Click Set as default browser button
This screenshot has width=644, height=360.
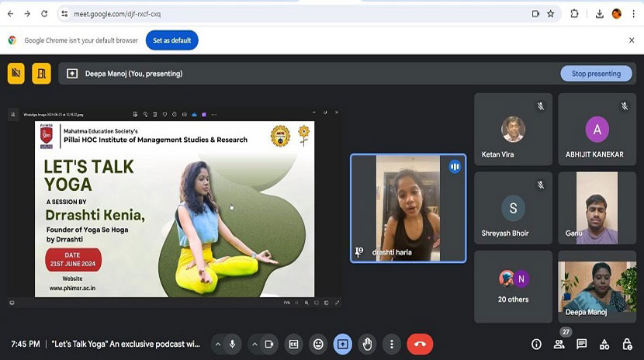pyautogui.click(x=171, y=40)
